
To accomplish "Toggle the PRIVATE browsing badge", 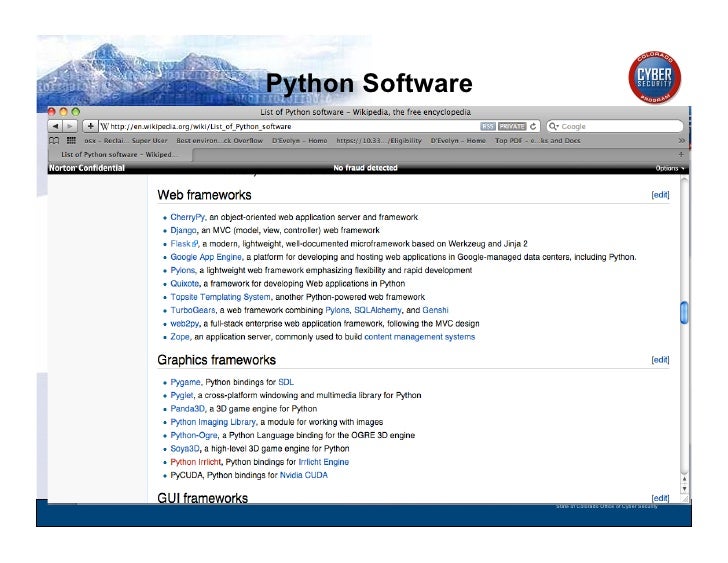I will pos(511,127).
